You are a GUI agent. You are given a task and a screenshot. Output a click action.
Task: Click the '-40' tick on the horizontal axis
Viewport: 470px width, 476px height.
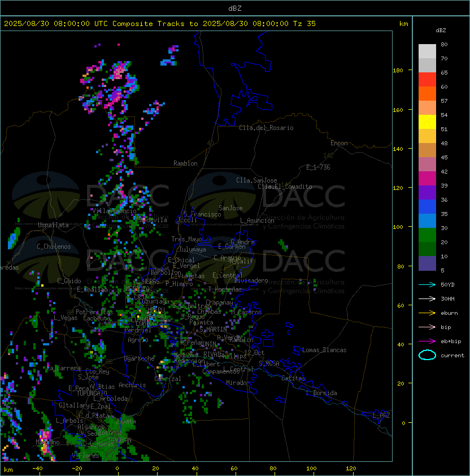[37, 469]
